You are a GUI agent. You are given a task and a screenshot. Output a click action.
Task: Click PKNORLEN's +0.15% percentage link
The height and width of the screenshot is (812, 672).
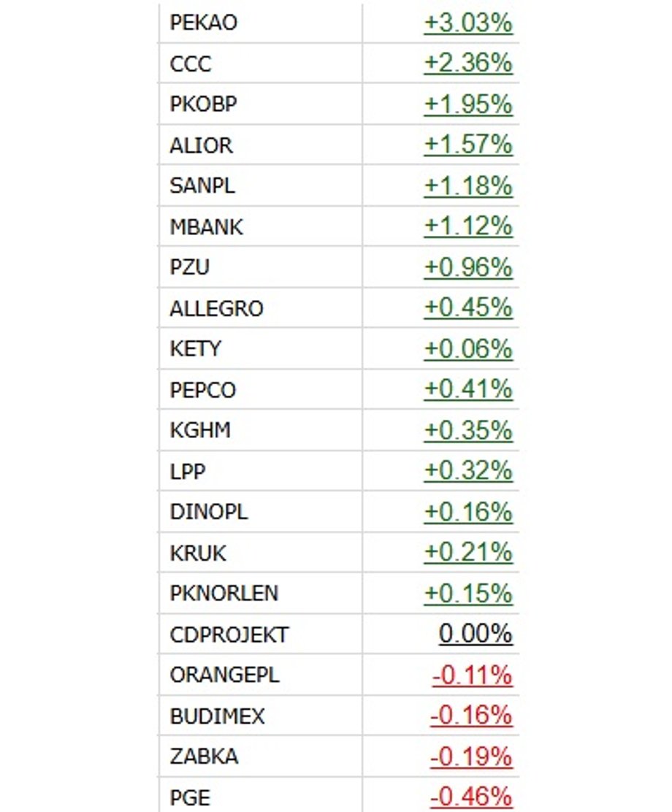click(468, 593)
